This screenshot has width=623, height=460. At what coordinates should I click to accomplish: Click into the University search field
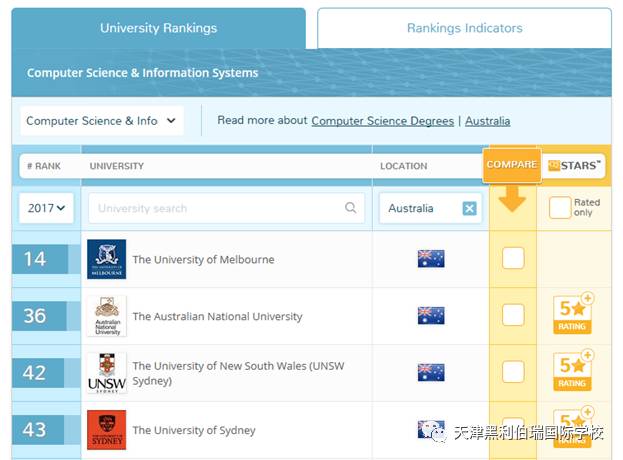point(226,208)
